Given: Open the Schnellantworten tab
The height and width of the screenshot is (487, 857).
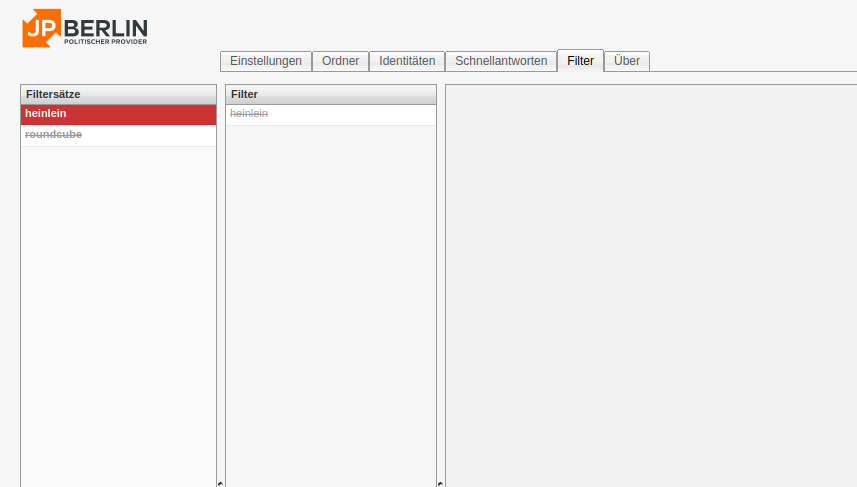Looking at the screenshot, I should (x=501, y=61).
